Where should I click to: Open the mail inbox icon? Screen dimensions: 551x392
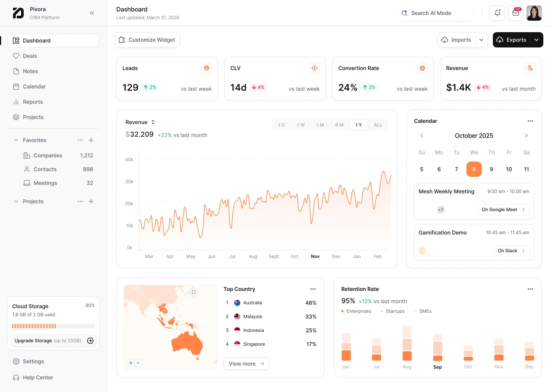(x=516, y=13)
